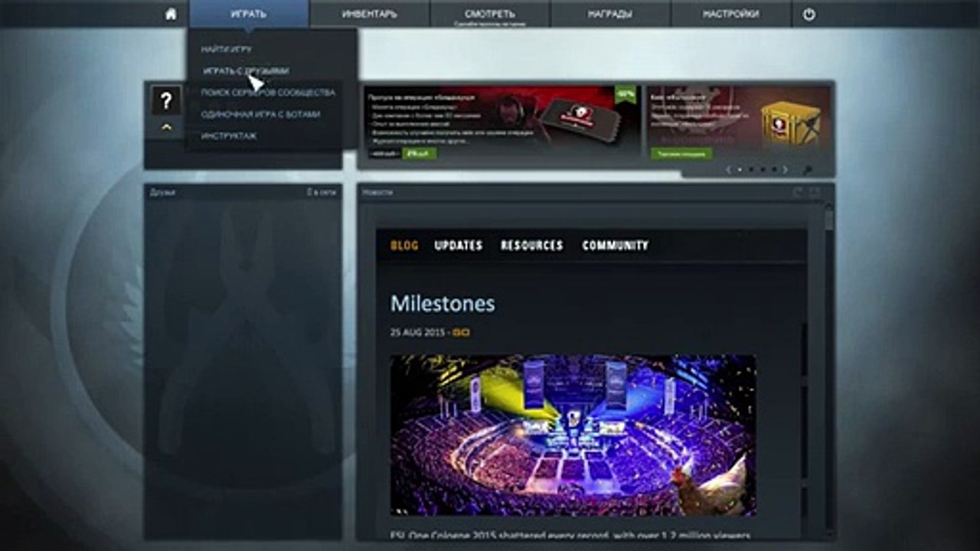Select ИНСТРУКТАЖ menu entry

coord(228,135)
